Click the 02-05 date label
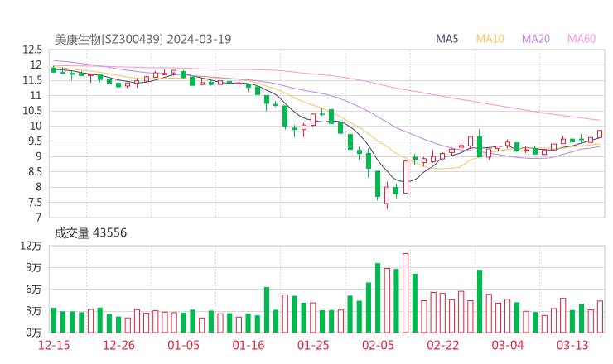 coord(378,345)
